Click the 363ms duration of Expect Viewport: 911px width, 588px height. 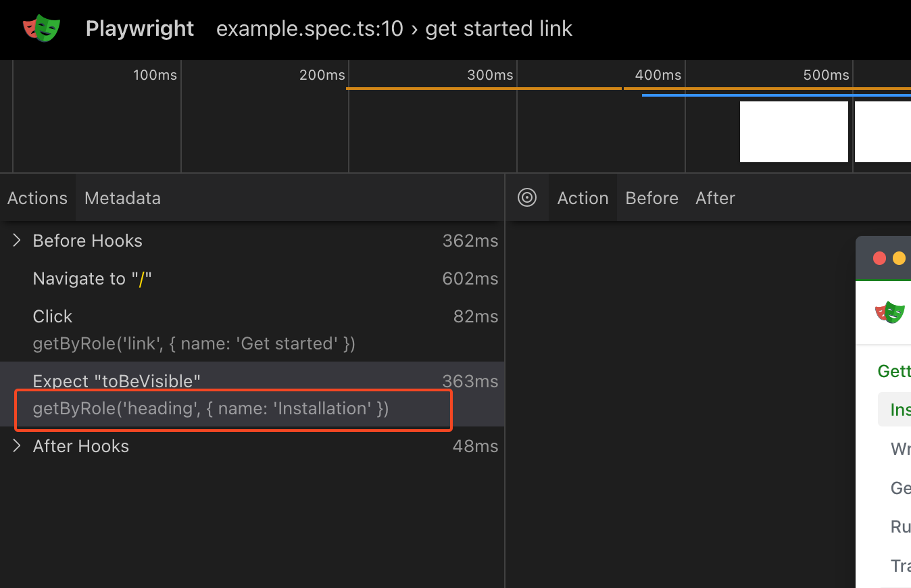[470, 381]
